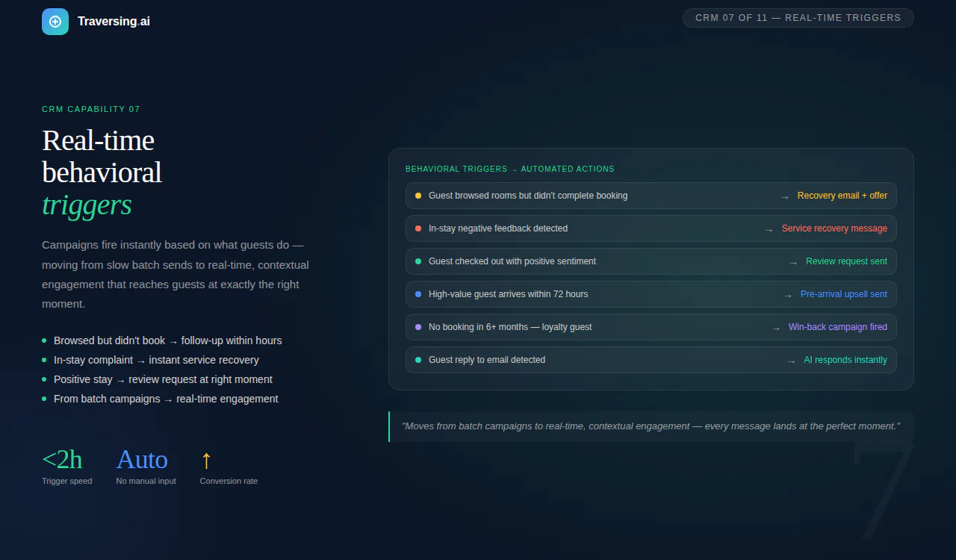Click the purple dot beside 'No booking in 6+ months'
The height and width of the screenshot is (560, 956).
click(418, 327)
